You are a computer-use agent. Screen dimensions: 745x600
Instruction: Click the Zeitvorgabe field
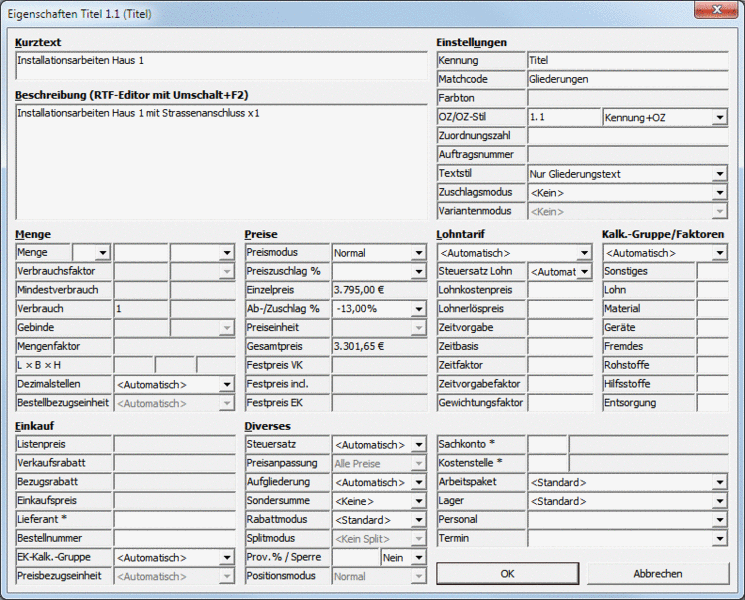click(x=560, y=327)
